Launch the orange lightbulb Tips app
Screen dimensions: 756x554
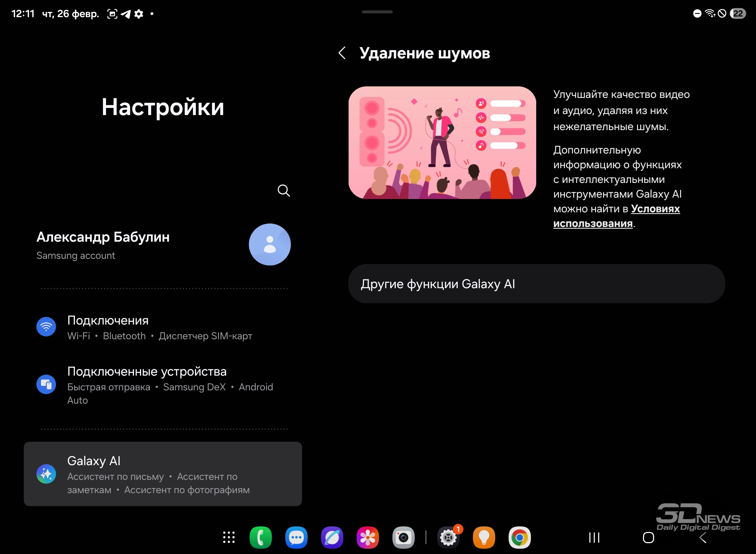[484, 537]
